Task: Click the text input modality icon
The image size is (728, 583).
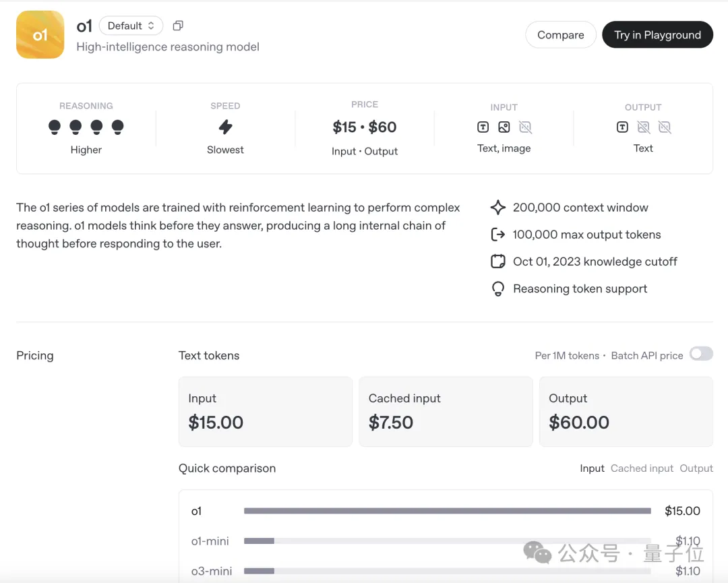Action: (483, 127)
